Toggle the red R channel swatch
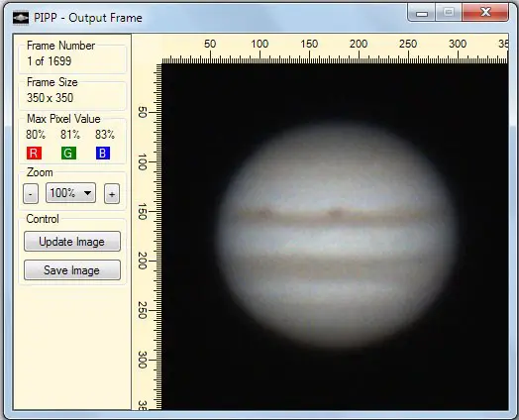Image resolution: width=519 pixels, height=420 pixels. [34, 154]
